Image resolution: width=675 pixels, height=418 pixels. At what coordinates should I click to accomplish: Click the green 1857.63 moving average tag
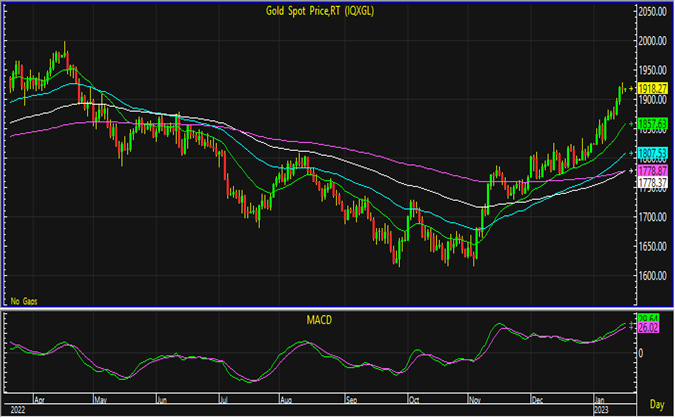[x=653, y=122]
